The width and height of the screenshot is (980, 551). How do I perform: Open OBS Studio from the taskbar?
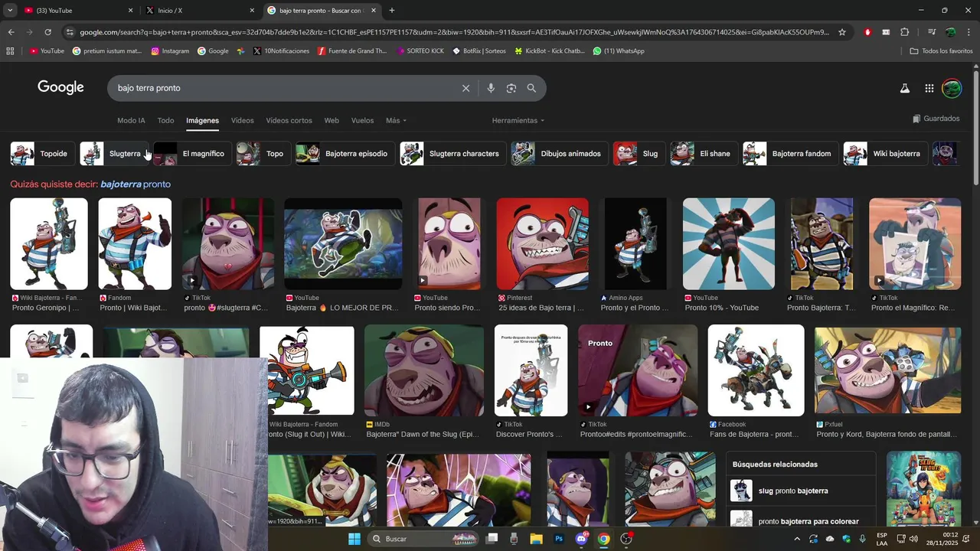(x=626, y=539)
